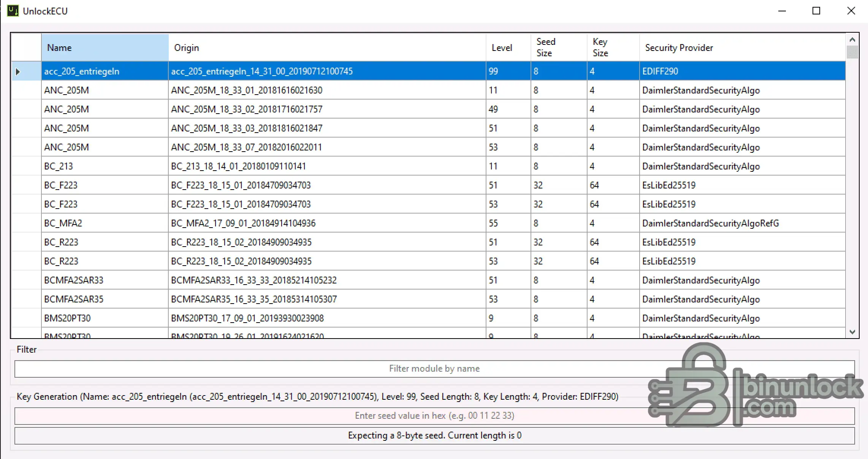Select the Level 53 cell of the BC_F223 row
868x459 pixels.
coord(508,204)
